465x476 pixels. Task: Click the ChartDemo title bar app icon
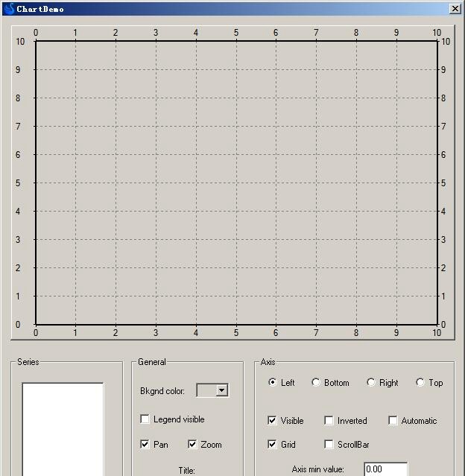(x=10, y=9)
